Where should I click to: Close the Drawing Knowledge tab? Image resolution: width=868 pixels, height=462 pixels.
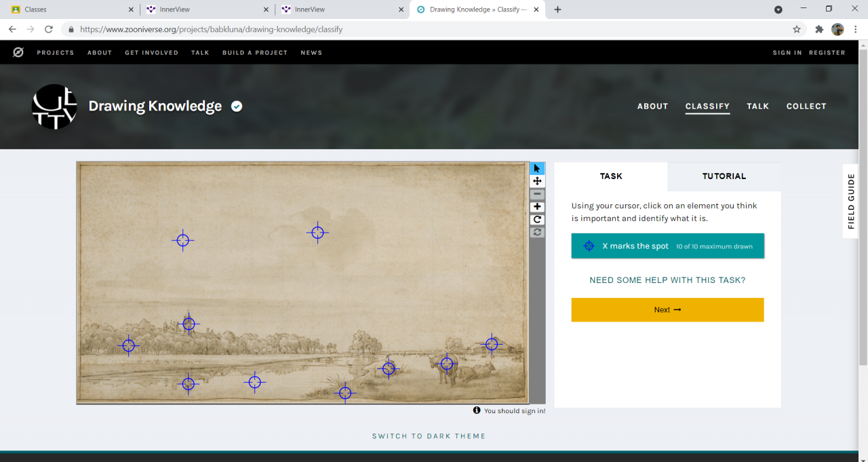537,9
